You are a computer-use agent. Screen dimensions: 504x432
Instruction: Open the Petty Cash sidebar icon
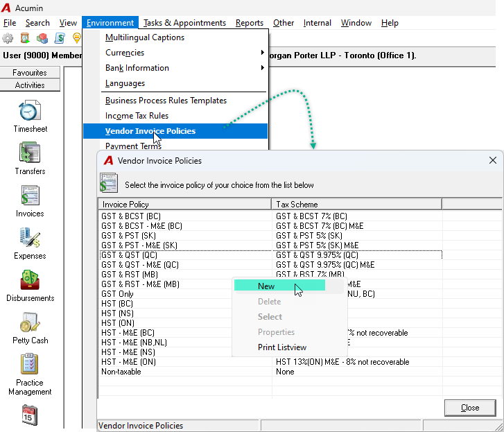click(x=30, y=322)
